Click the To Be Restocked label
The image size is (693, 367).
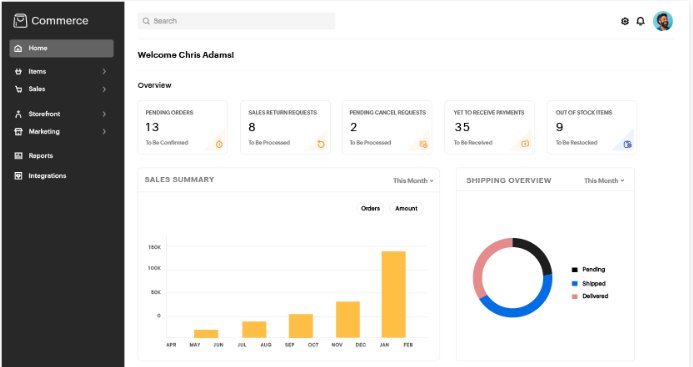click(x=576, y=143)
